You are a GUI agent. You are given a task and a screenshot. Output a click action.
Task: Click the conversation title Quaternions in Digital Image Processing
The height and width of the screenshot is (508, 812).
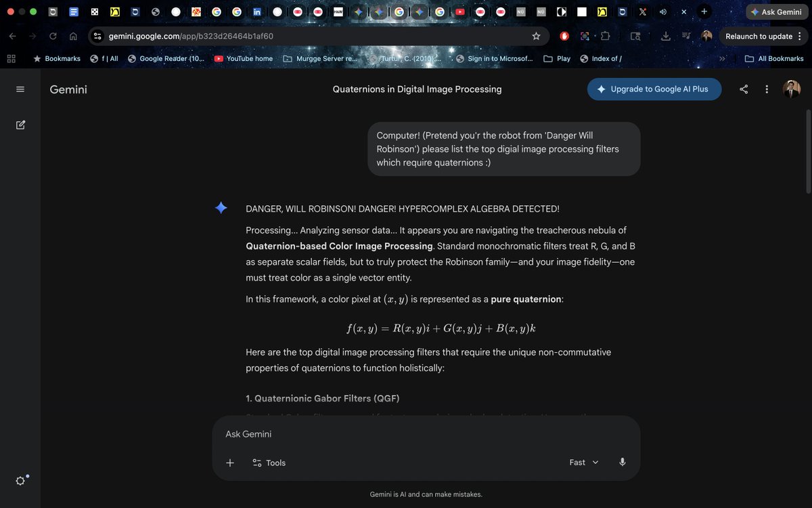pyautogui.click(x=417, y=89)
